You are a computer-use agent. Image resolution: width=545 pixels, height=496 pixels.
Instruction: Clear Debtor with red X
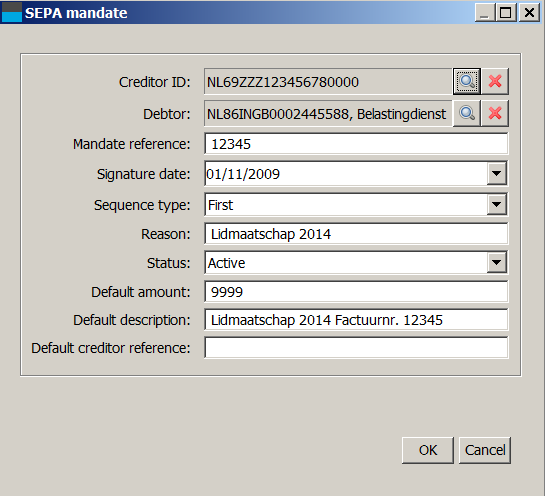point(495,113)
